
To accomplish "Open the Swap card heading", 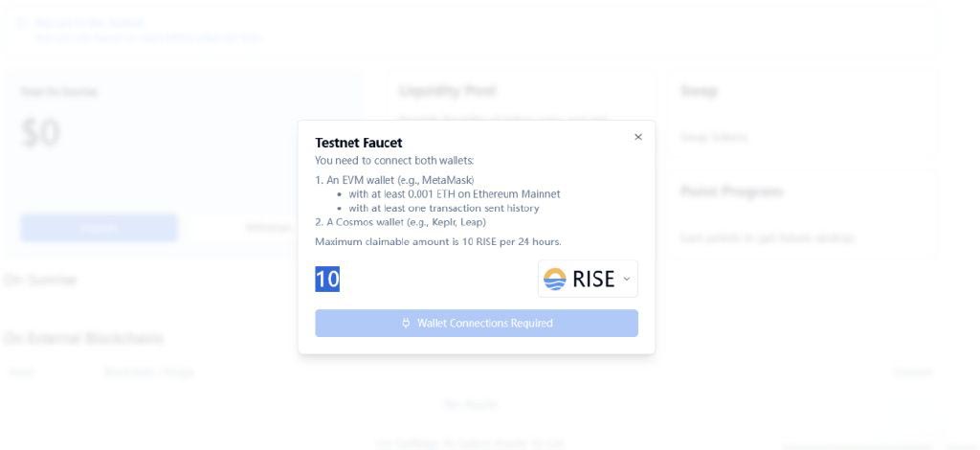I will click(x=699, y=91).
